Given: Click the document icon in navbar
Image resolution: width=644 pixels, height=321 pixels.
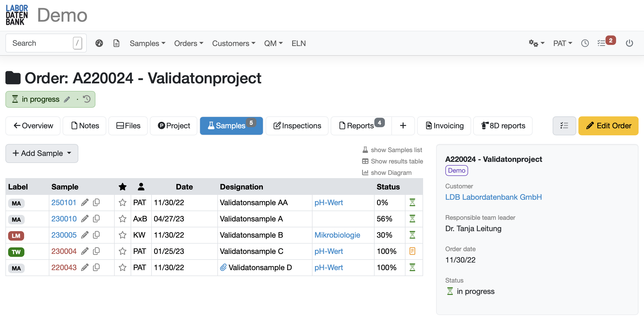Looking at the screenshot, I should point(116,43).
